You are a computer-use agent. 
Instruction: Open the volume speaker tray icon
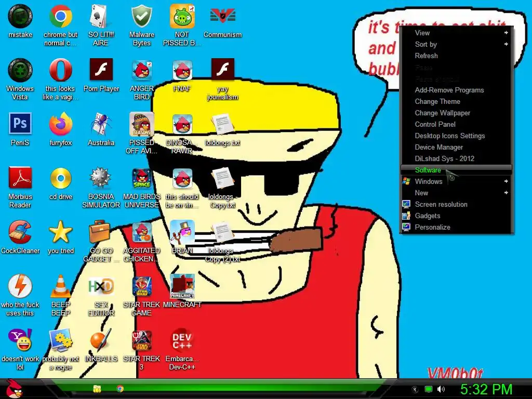pos(441,389)
